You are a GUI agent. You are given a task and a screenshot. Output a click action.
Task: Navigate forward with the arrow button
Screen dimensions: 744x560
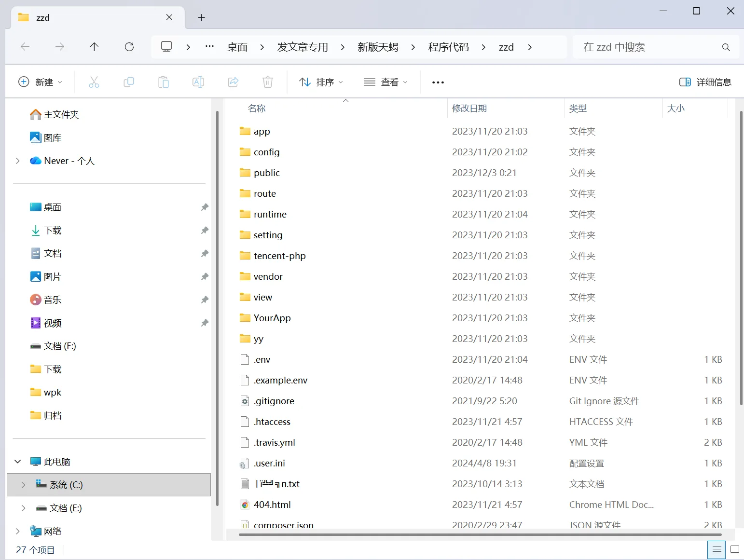pyautogui.click(x=60, y=47)
